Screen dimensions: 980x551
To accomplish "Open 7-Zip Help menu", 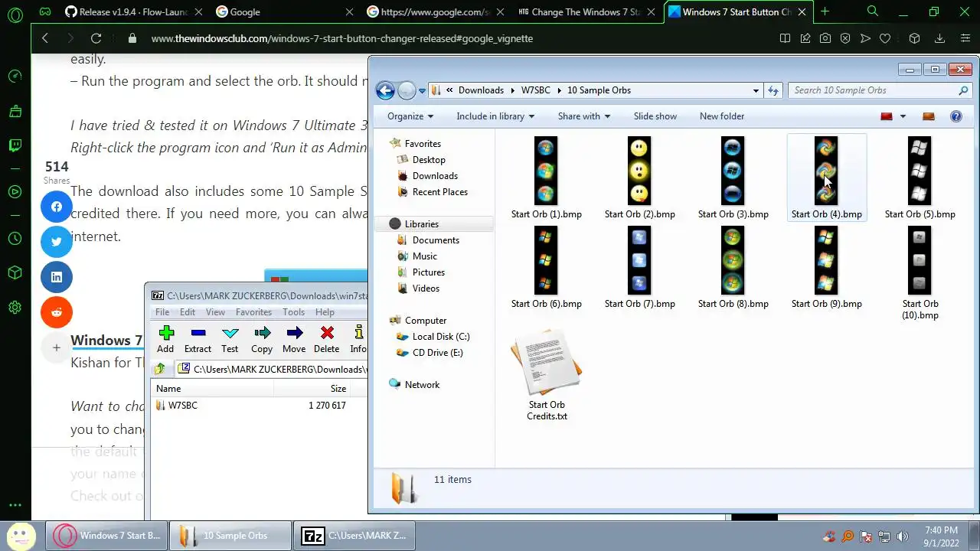I will tap(325, 312).
